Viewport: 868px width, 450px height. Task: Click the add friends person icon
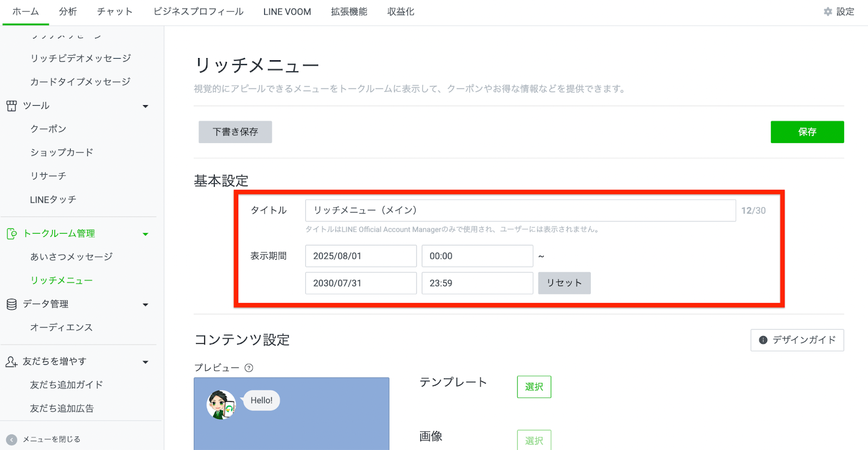tap(11, 362)
